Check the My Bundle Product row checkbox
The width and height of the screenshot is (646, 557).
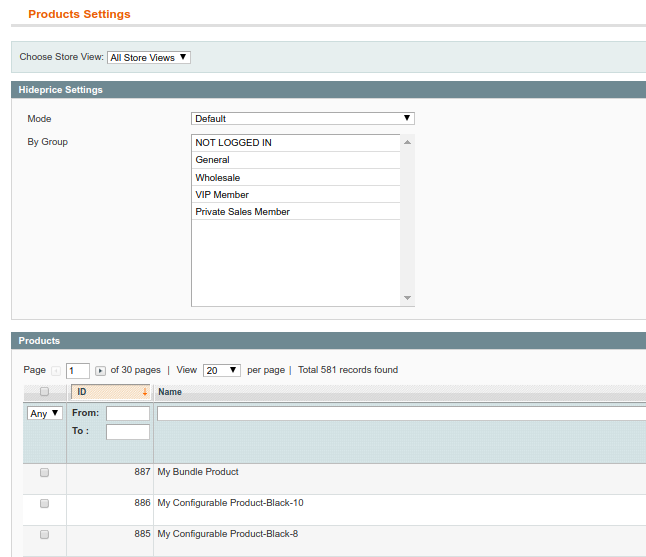44,472
